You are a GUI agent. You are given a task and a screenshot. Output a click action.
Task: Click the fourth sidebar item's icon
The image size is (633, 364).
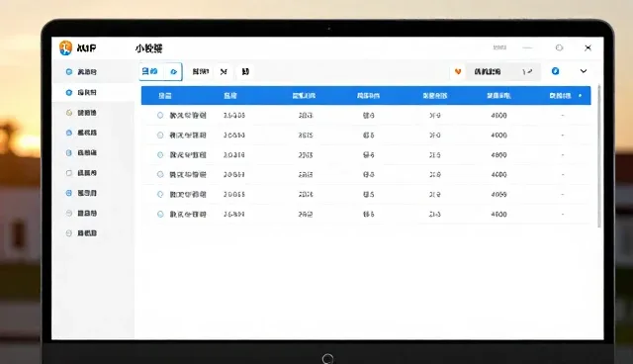click(x=69, y=133)
